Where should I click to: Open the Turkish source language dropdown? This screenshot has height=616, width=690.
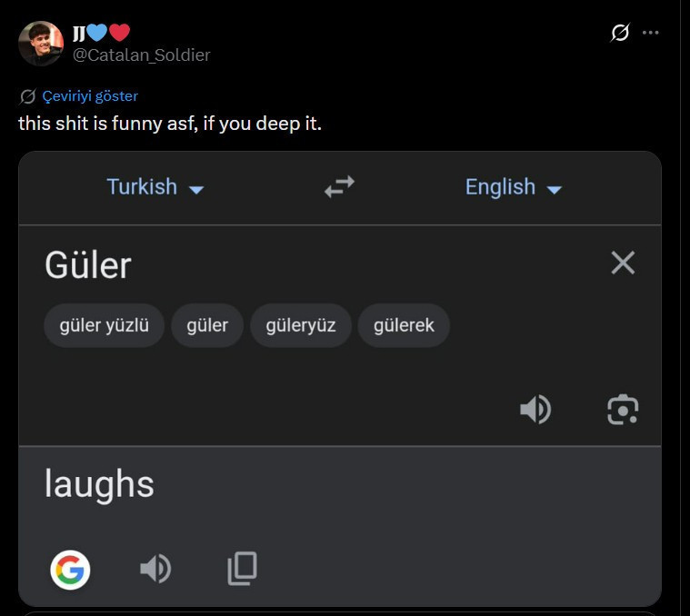point(155,187)
